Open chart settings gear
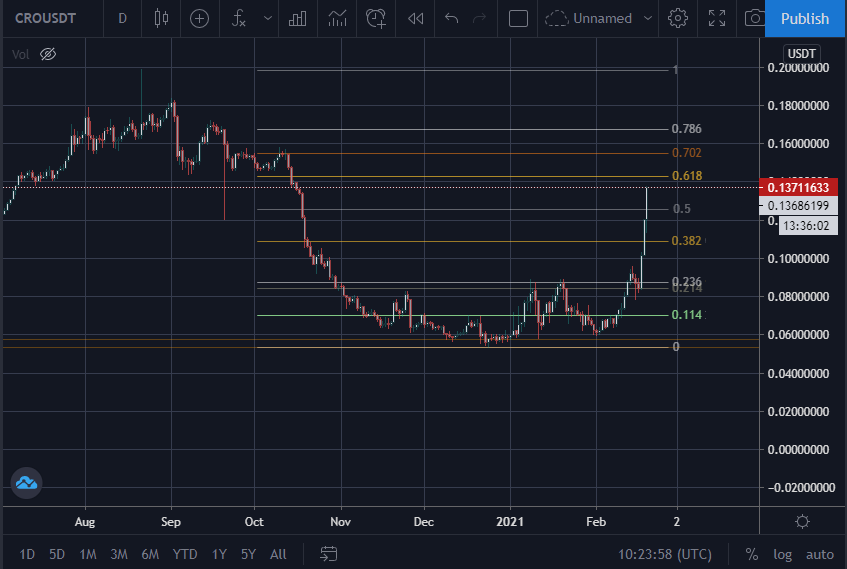Screen dimensions: 847x569 (678, 18)
